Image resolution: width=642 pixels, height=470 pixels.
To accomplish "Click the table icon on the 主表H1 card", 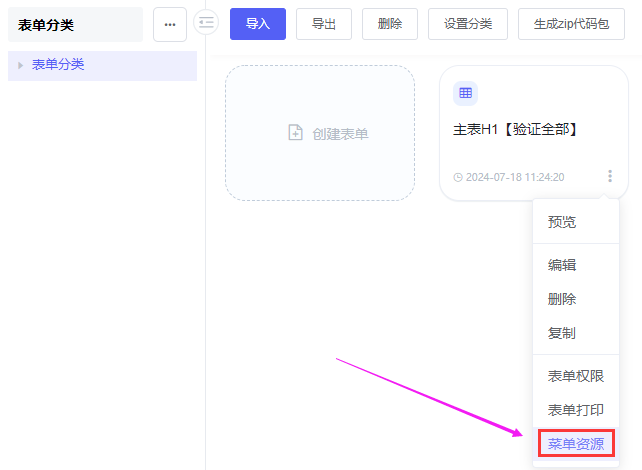I will point(465,93).
